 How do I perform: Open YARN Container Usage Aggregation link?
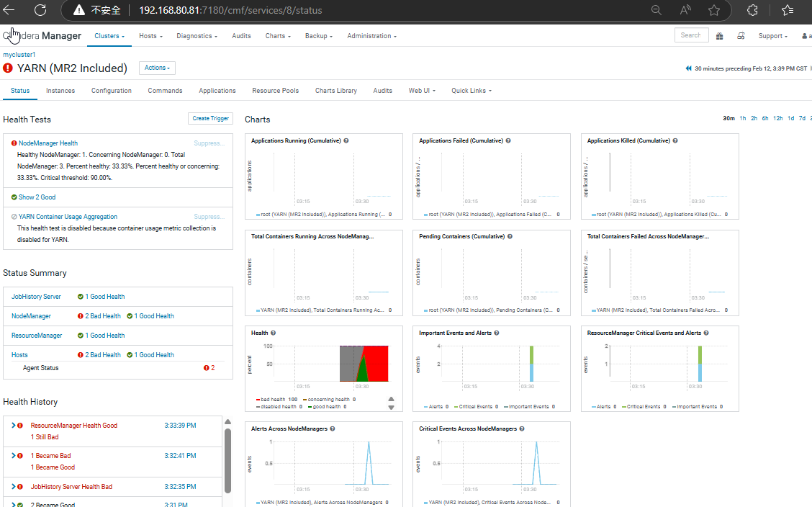point(68,217)
